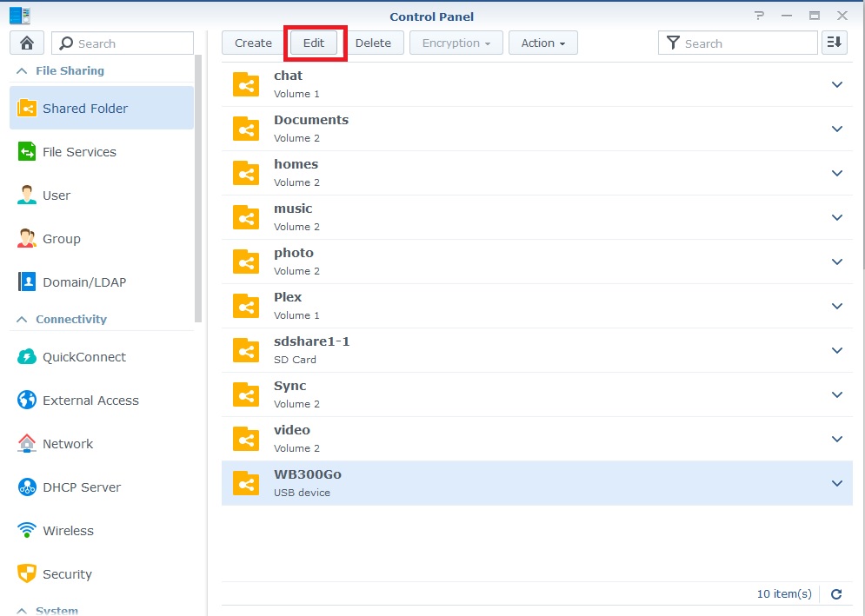The height and width of the screenshot is (616, 865).
Task: Select the QuickConnect sidebar icon
Action: click(x=27, y=357)
